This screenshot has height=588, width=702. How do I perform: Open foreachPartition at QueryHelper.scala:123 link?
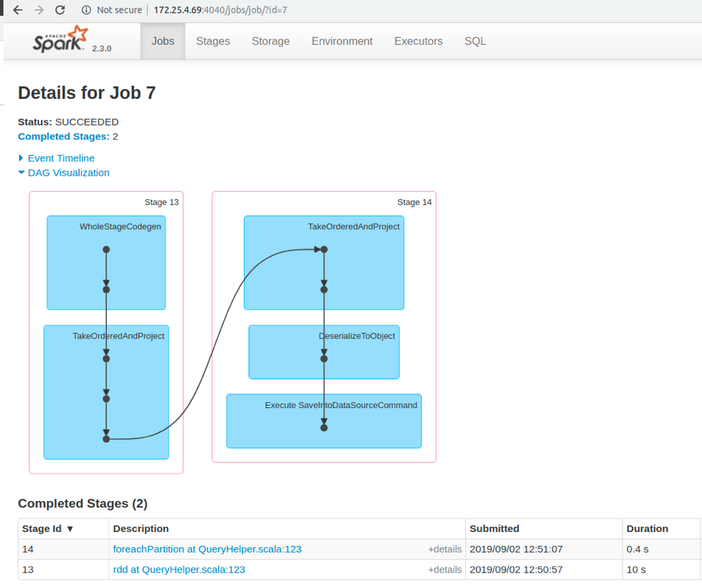(x=207, y=549)
